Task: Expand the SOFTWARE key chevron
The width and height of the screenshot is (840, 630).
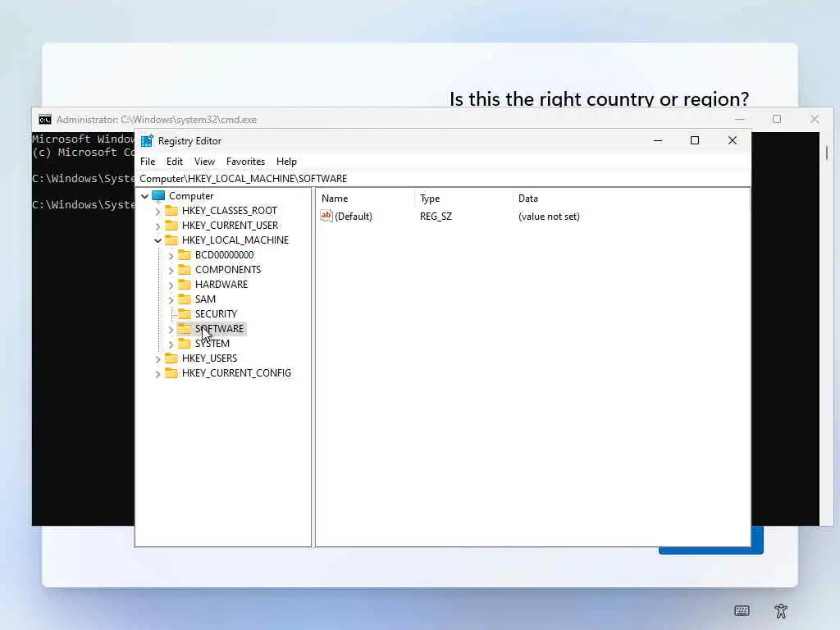Action: coord(171,330)
